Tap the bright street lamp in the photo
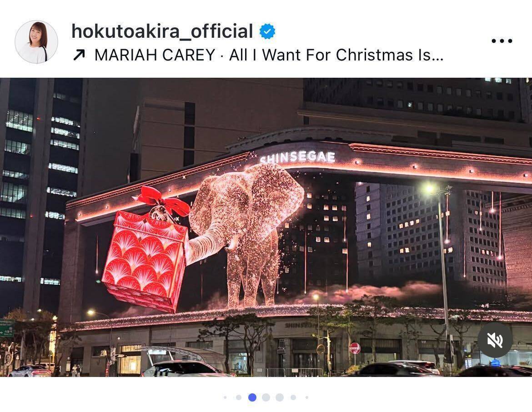Image resolution: width=532 pixels, height=412 pixels. coord(430,189)
